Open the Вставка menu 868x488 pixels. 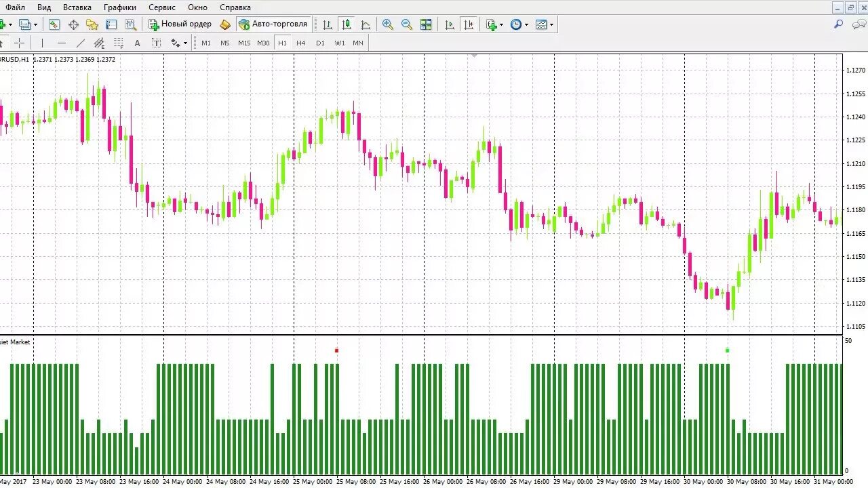[x=77, y=7]
